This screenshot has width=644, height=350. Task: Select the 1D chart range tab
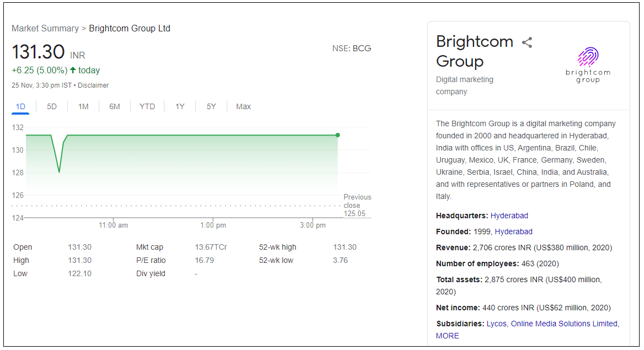click(x=20, y=107)
